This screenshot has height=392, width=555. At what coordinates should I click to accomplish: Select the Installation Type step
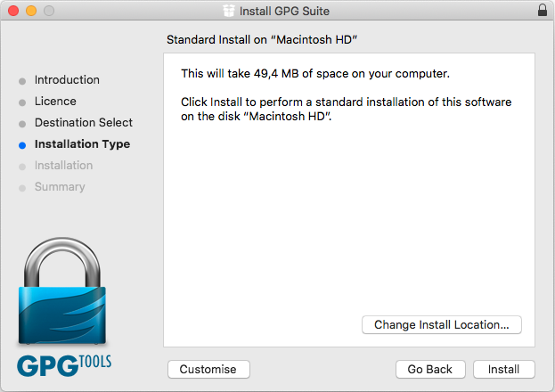[82, 144]
